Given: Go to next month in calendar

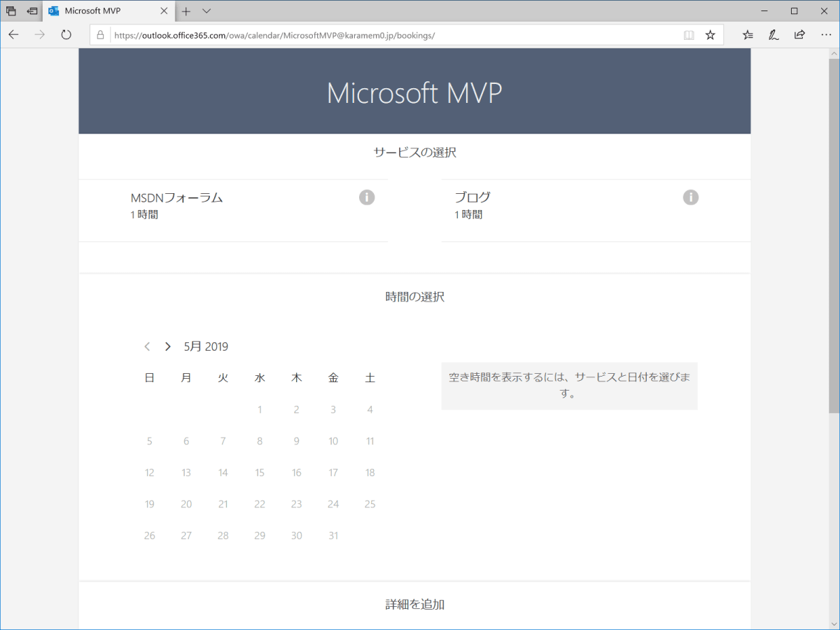Looking at the screenshot, I should point(168,346).
